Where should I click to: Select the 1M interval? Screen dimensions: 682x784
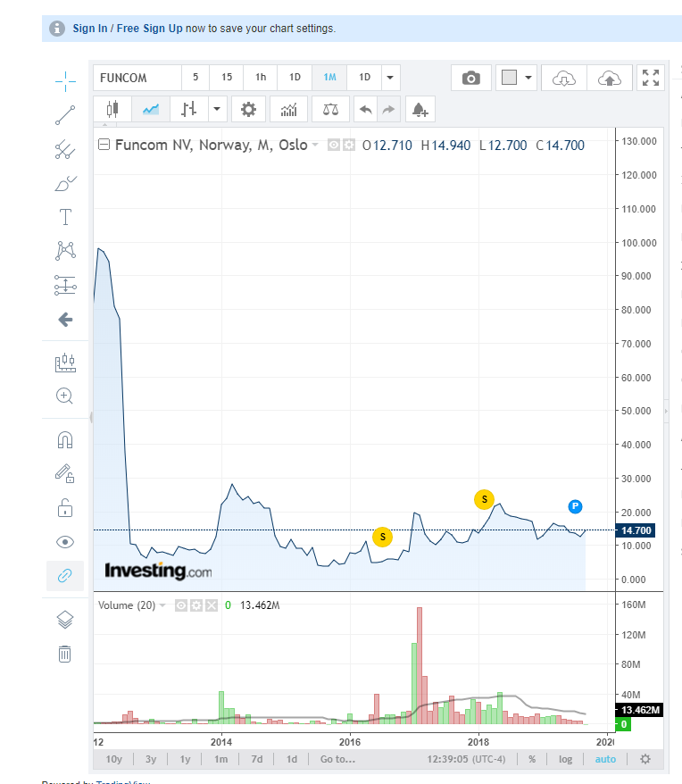329,78
